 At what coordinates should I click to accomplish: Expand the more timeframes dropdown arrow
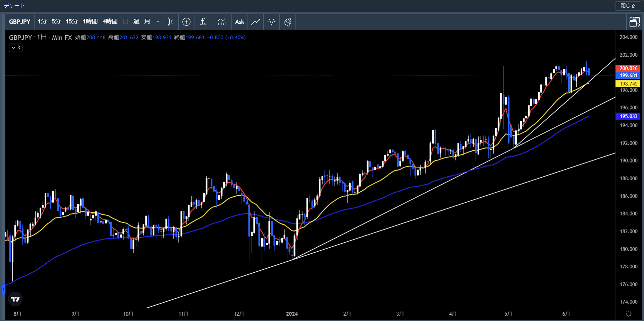[158, 22]
